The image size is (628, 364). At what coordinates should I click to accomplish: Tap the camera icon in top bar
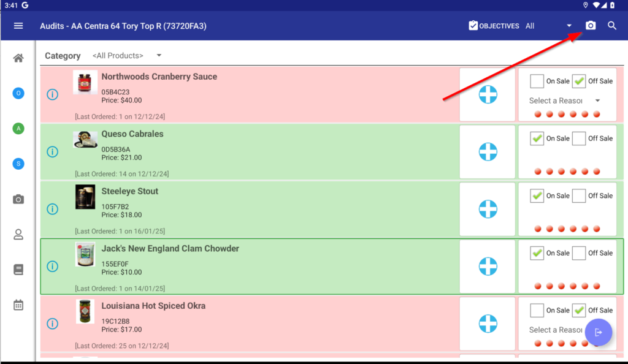[590, 26]
